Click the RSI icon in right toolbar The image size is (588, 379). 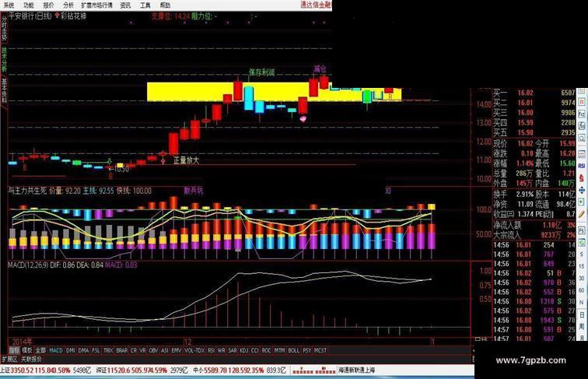coord(582,166)
